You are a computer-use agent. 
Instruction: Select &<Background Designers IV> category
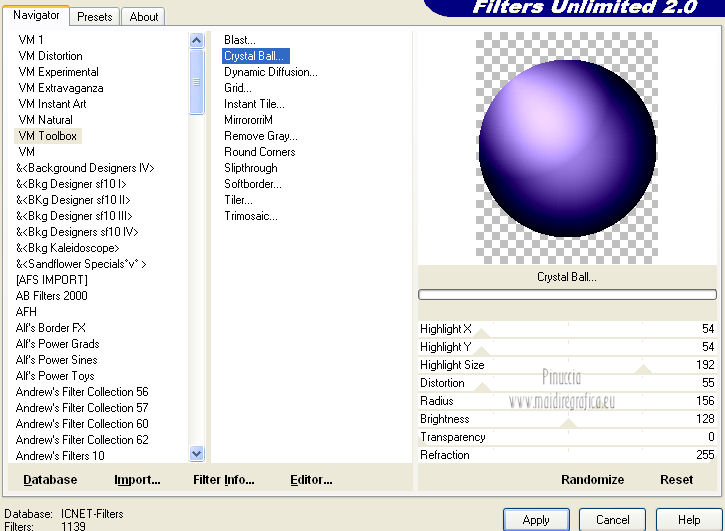click(x=85, y=168)
